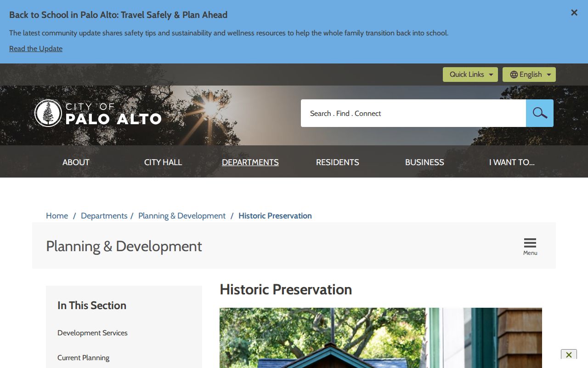Follow the Read the Update link
588x368 pixels.
tap(36, 49)
